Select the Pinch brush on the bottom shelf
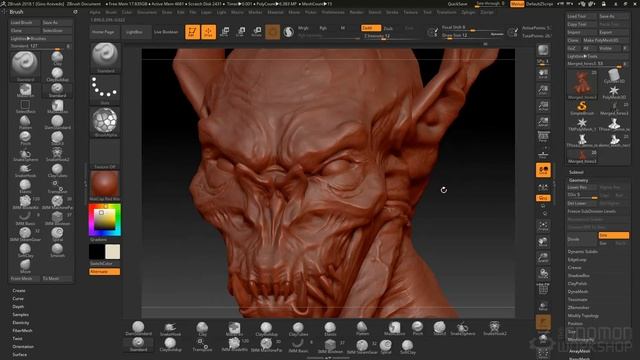640x360 pixels. (418, 329)
